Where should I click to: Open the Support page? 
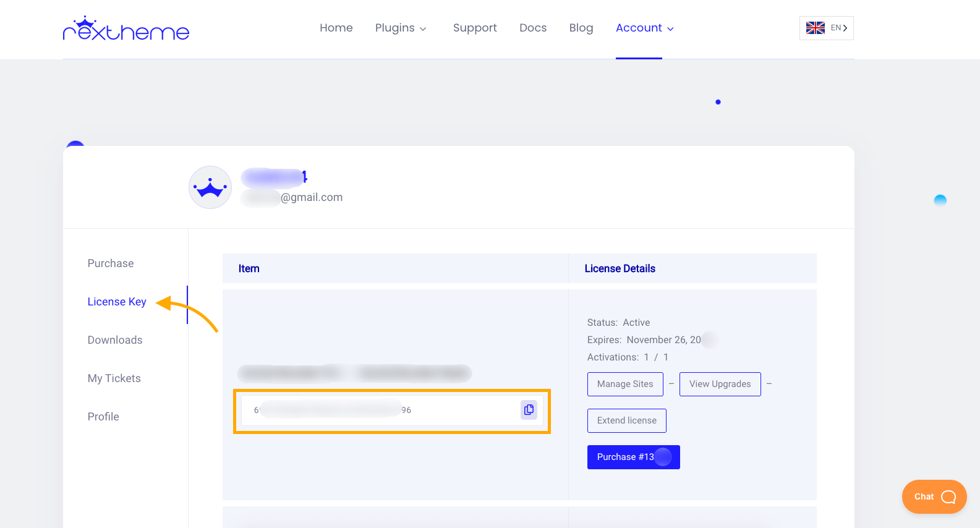coord(475,28)
